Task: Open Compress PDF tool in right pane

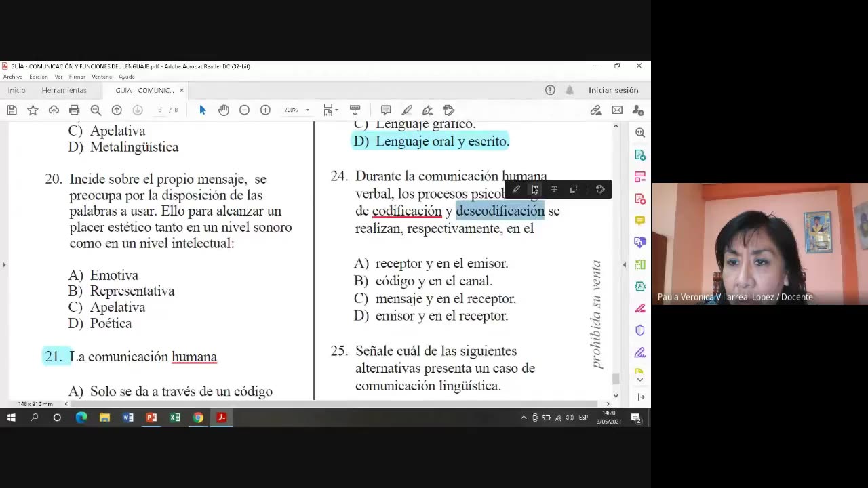Action: (640, 286)
